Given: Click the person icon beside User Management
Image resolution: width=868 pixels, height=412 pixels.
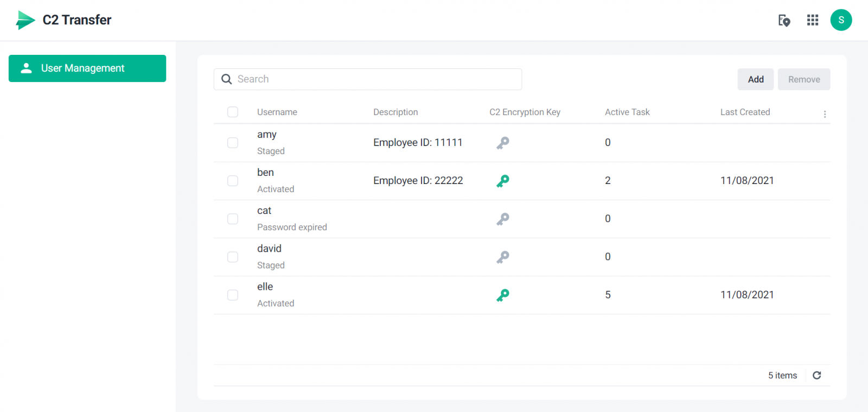Looking at the screenshot, I should [x=26, y=68].
